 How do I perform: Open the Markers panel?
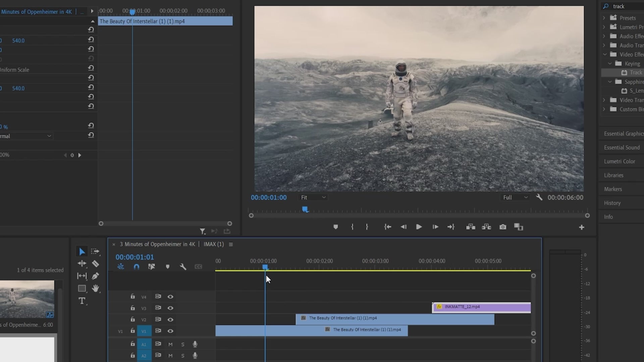point(613,189)
